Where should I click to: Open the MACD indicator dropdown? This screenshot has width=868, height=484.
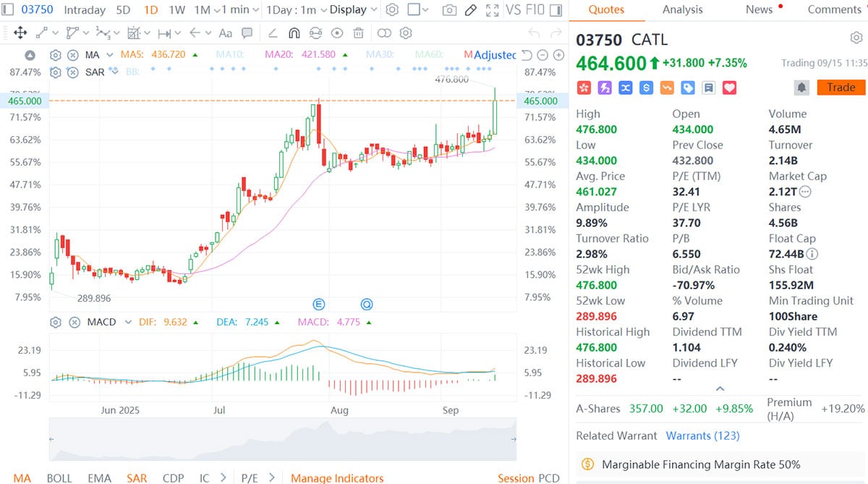(127, 323)
